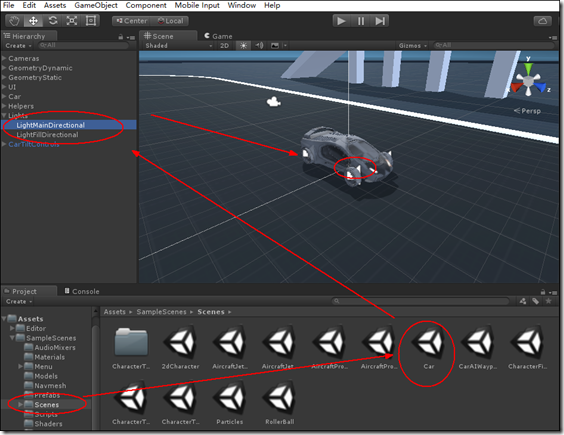Open the File menu
Screen dimensions: 564x435
point(8,5)
